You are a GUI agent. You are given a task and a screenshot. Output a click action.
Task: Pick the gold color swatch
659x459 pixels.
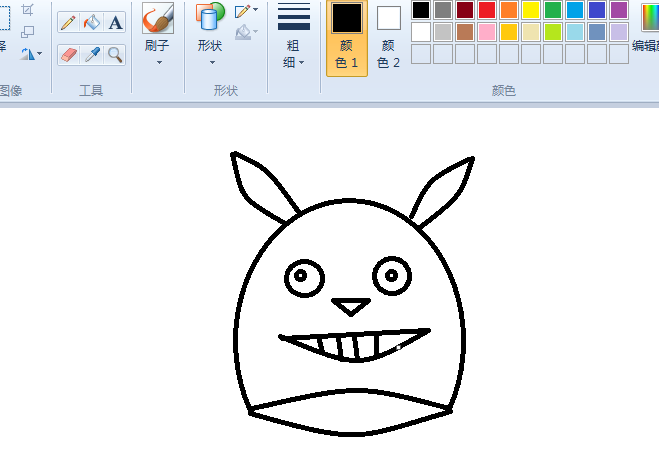point(509,32)
